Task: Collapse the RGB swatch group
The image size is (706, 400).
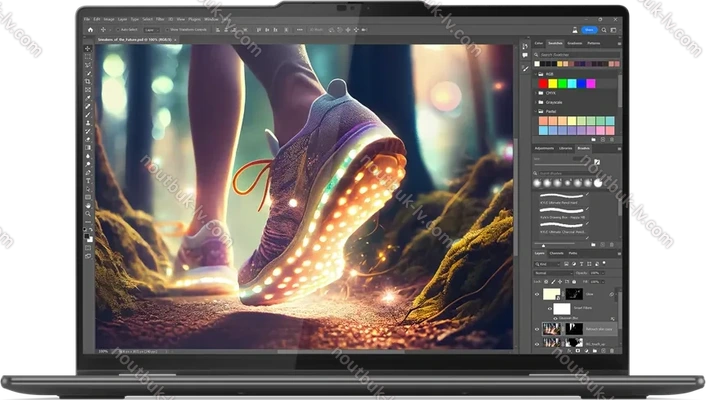Action: (536, 74)
